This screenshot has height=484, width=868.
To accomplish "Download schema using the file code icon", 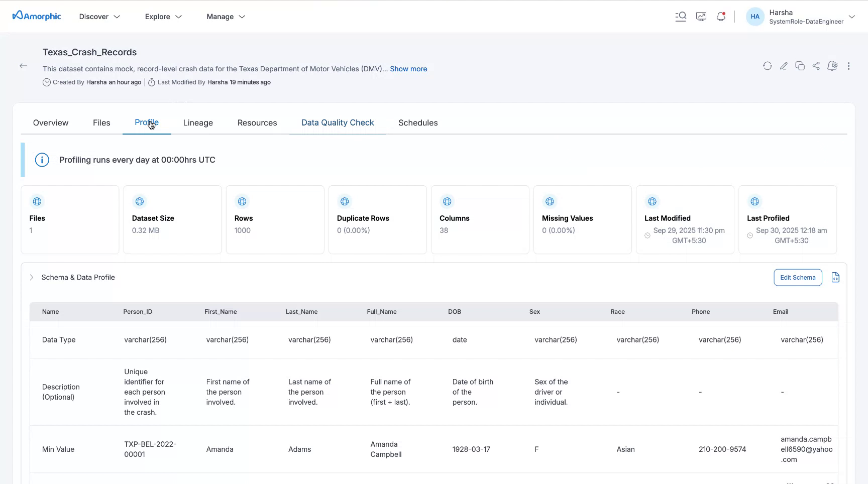I will [835, 278].
